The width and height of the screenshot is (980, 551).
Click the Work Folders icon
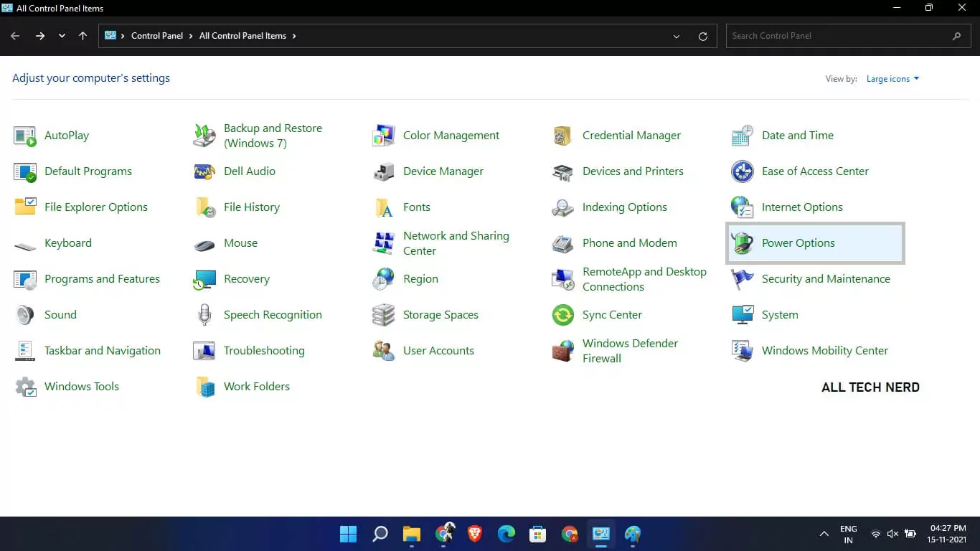click(204, 387)
